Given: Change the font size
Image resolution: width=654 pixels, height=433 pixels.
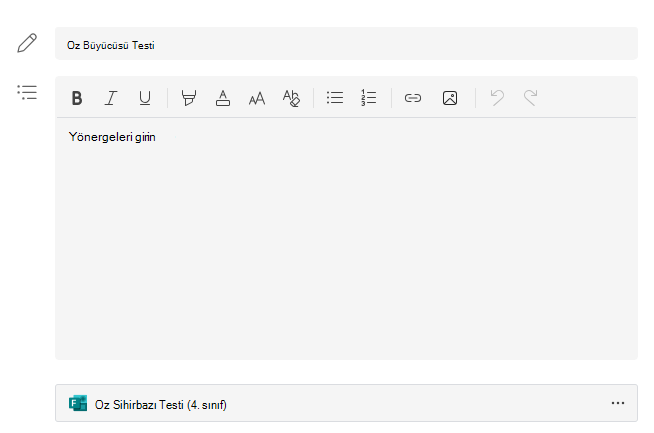Looking at the screenshot, I should click(x=257, y=98).
